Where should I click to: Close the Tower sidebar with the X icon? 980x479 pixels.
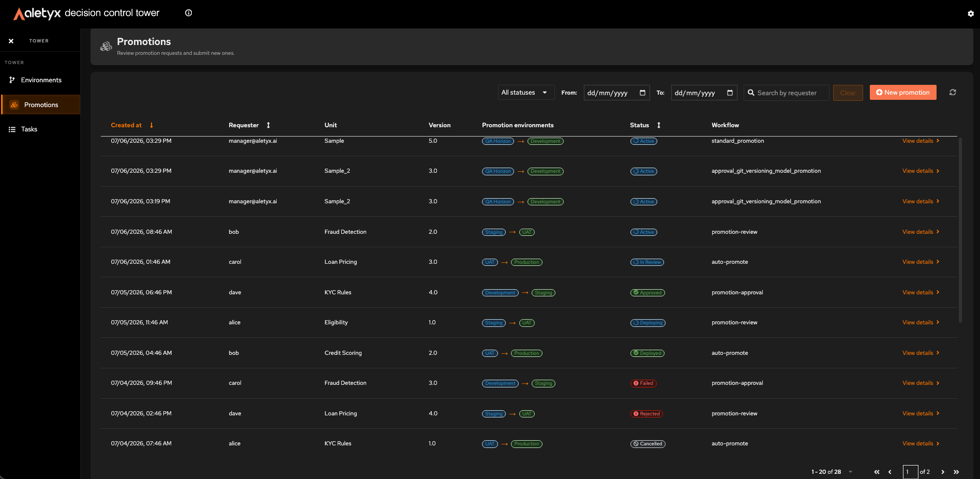pyautogui.click(x=11, y=41)
